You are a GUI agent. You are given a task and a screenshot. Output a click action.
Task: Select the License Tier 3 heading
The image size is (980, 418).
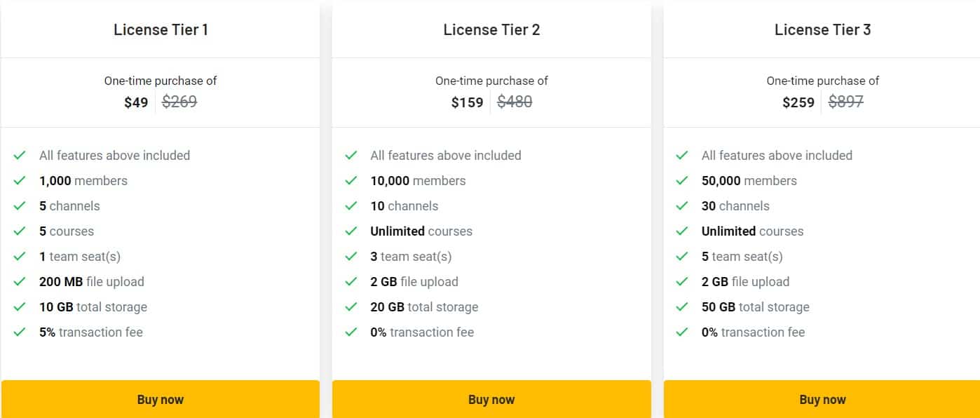tap(822, 29)
